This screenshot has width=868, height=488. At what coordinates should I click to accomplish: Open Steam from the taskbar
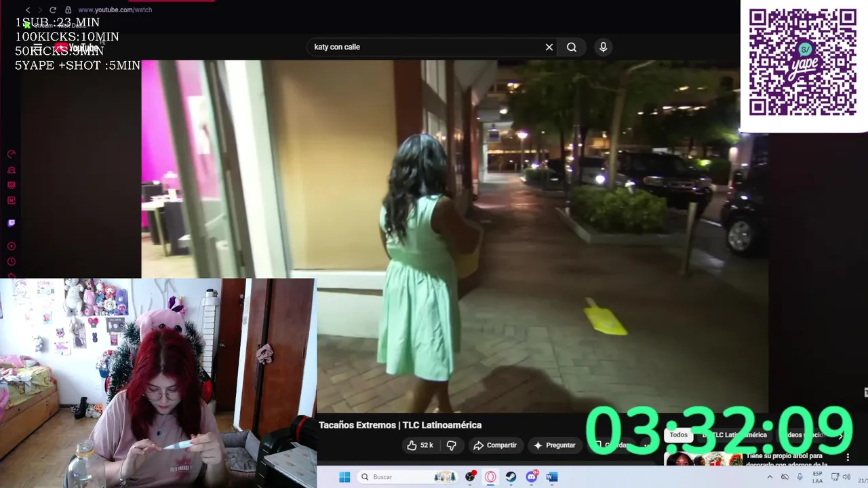coord(511,477)
